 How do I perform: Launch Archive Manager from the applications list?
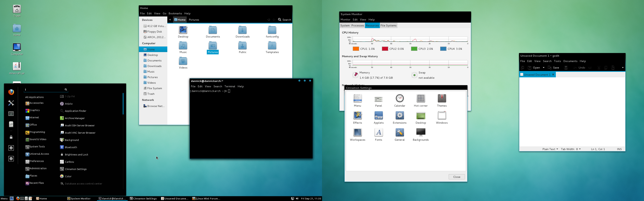(x=72, y=118)
